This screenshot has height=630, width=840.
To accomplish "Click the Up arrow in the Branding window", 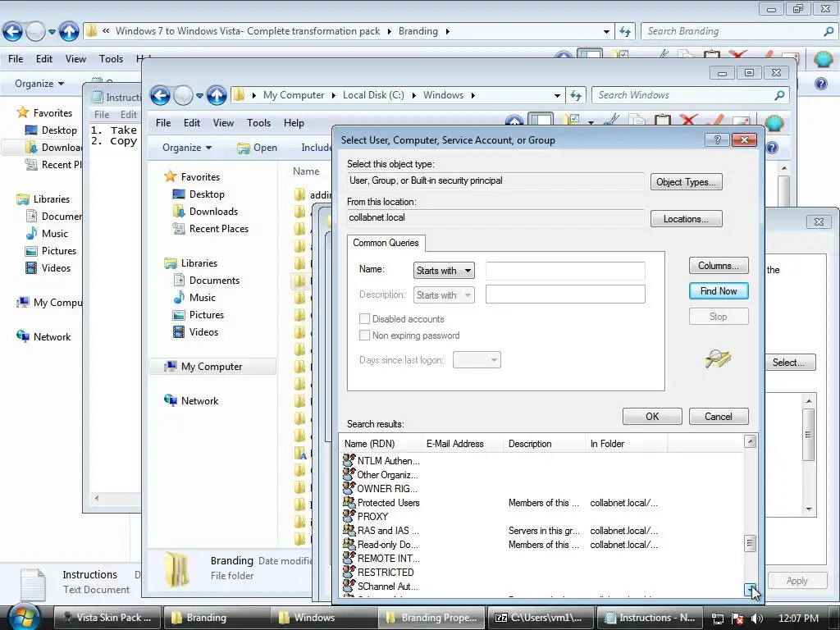I will point(69,32).
